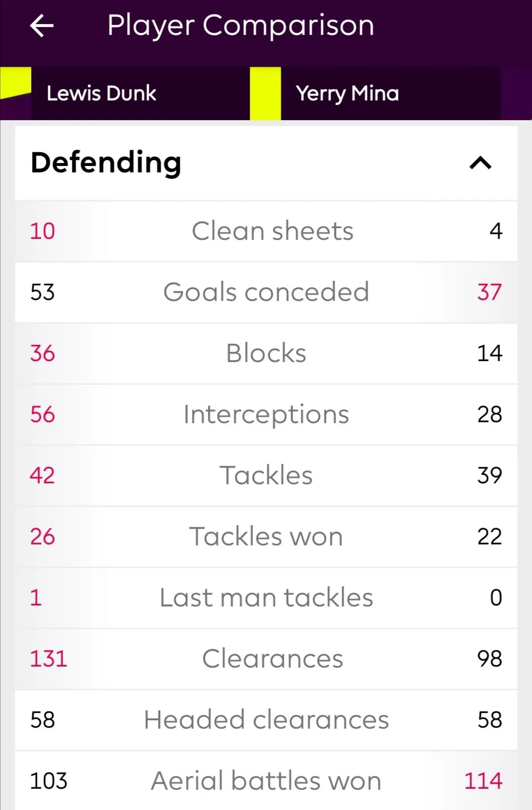This screenshot has width=532, height=810.
Task: Click Yerry Mina's aerial battles value 114
Action: pos(483,781)
